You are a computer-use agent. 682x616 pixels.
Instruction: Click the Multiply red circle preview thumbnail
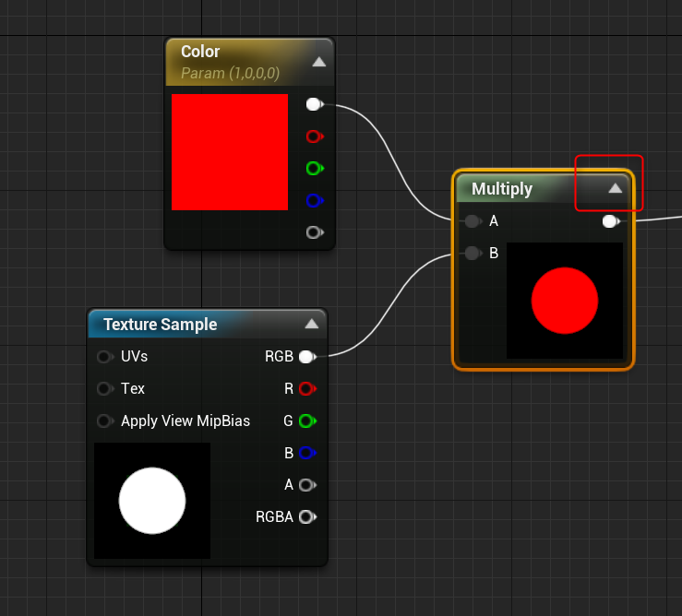pyautogui.click(x=565, y=301)
